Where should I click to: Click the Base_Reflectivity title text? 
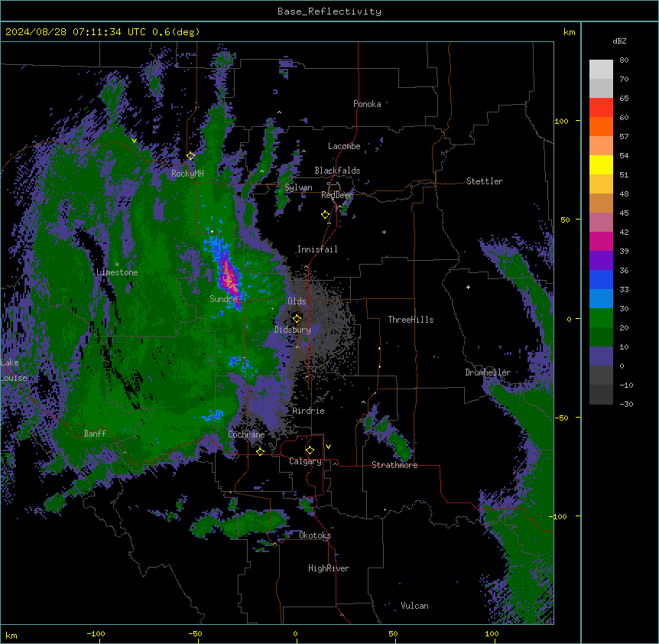point(329,11)
